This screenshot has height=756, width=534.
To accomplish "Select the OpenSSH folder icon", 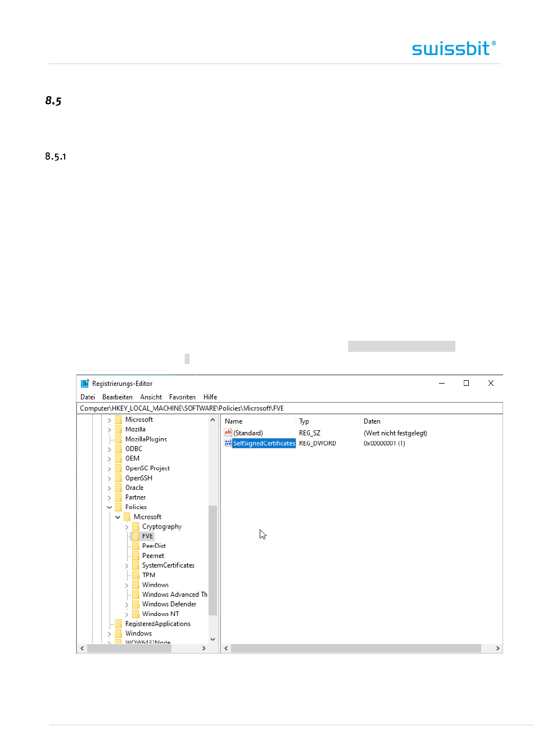I will coord(118,478).
